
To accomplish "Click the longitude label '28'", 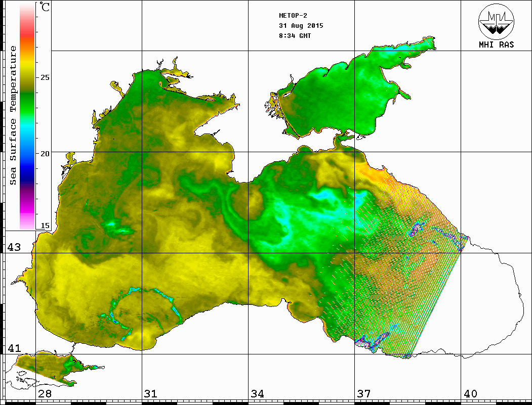I will (45, 393).
